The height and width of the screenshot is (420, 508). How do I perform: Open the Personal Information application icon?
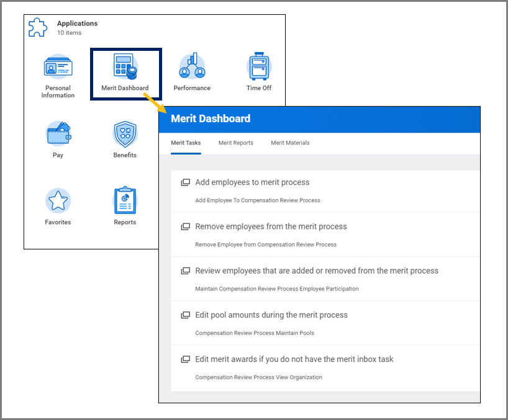(58, 67)
